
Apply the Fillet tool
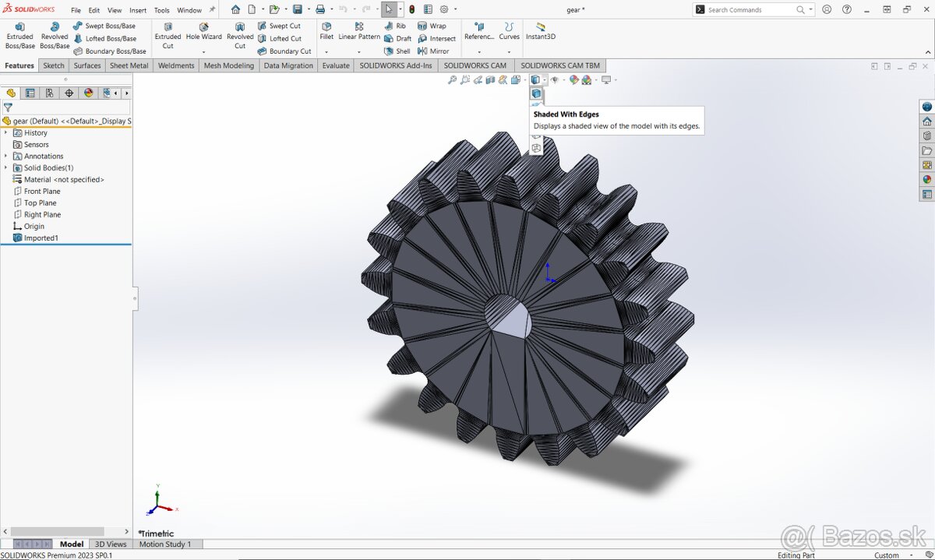326,32
